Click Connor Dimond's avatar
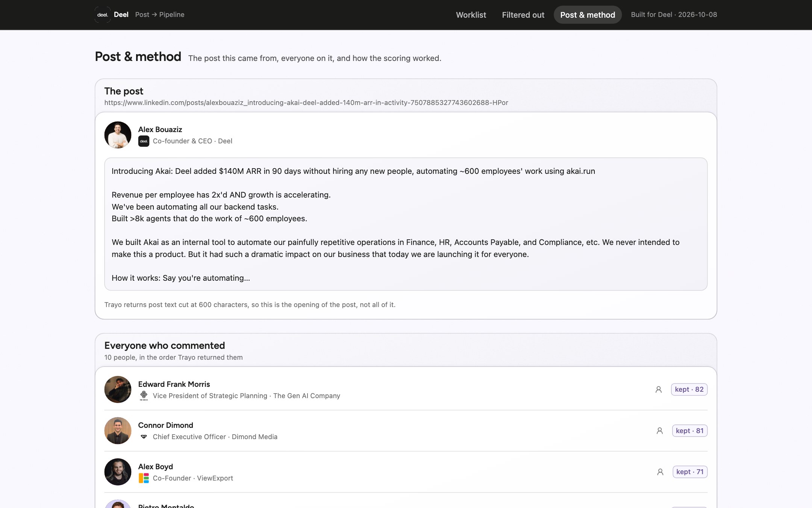Image resolution: width=812 pixels, height=508 pixels. pos(118,430)
